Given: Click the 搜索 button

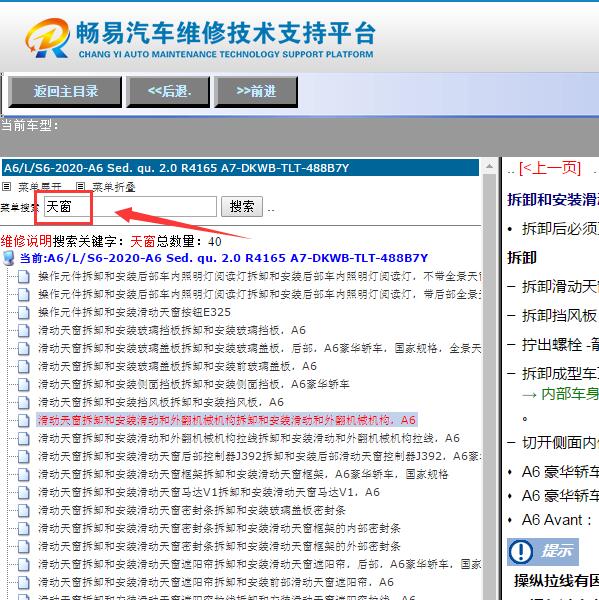Looking at the screenshot, I should click(242, 207).
